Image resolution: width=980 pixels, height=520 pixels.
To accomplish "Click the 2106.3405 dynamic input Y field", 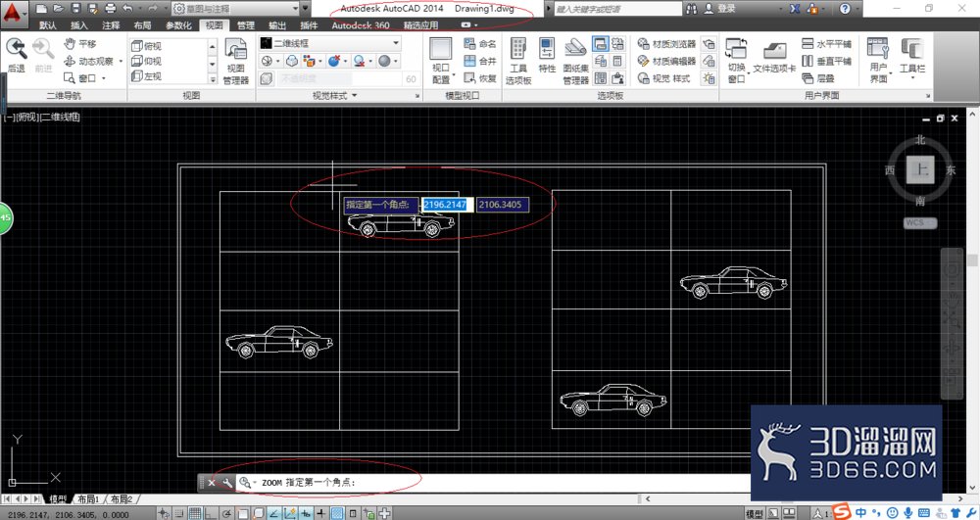I will (x=502, y=204).
